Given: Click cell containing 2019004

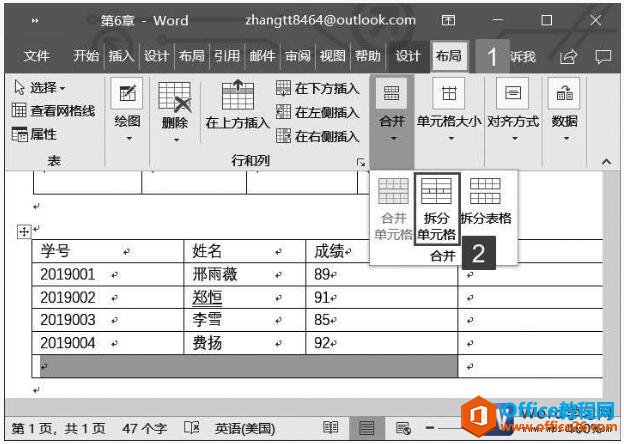Looking at the screenshot, I should (108, 343).
